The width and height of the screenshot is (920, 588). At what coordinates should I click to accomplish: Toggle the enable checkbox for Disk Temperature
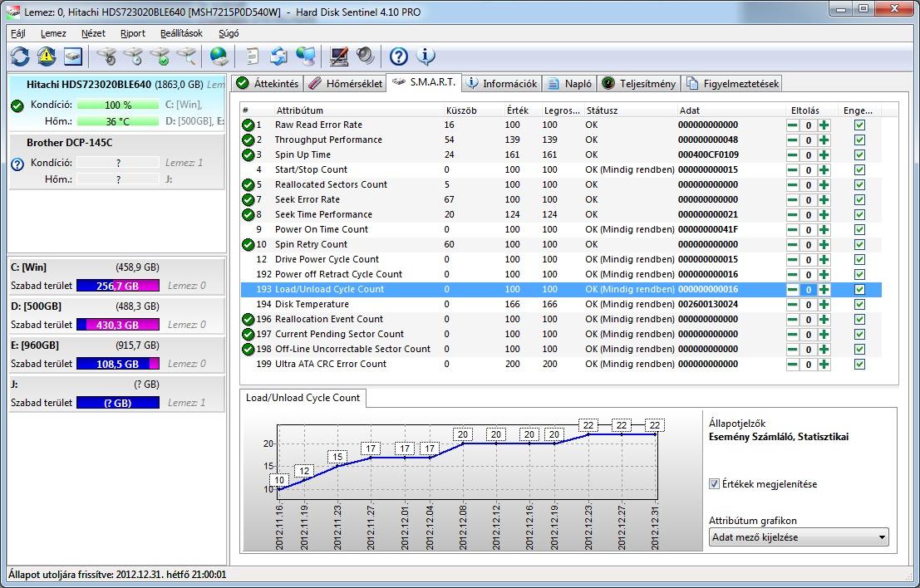pos(859,304)
